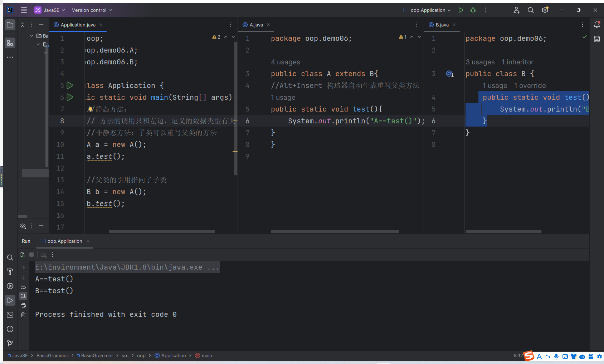Run oop.Application with the green play button
This screenshot has height=364, width=604.
tap(461, 10)
